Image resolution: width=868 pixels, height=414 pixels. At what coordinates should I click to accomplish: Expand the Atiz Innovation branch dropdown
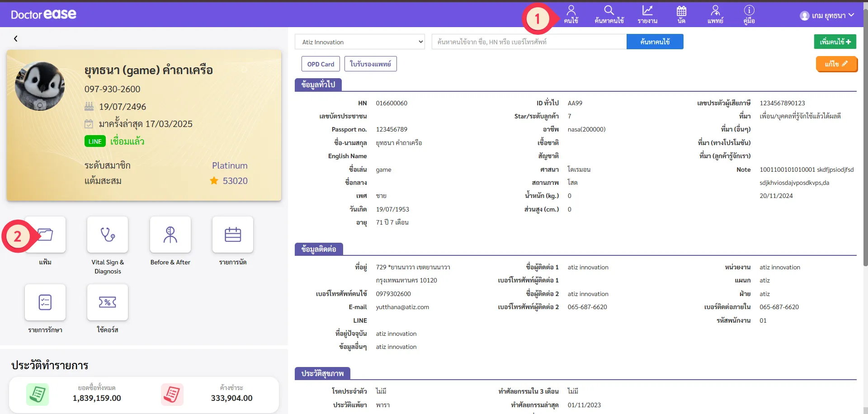point(360,42)
